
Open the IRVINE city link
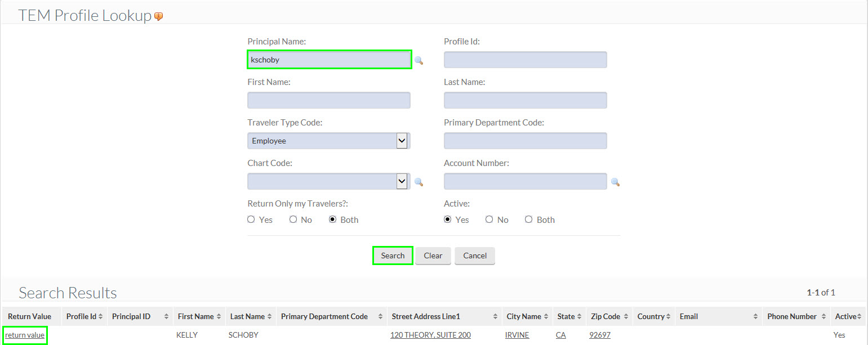517,335
